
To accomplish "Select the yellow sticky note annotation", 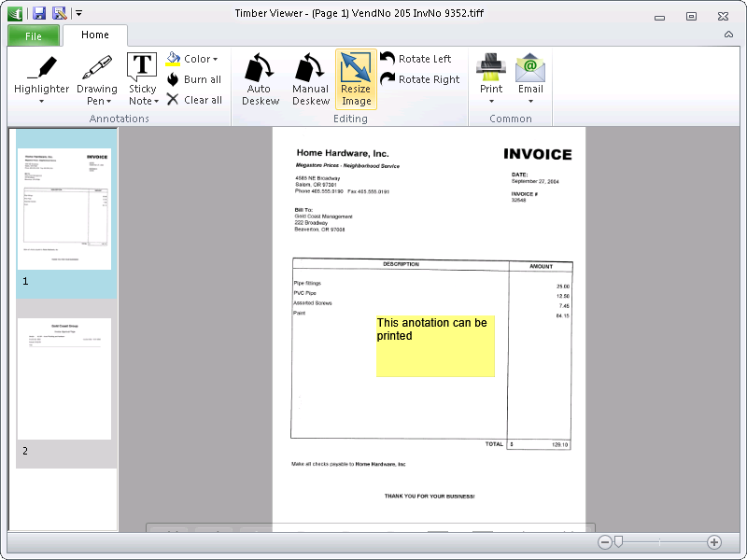I will 435,346.
